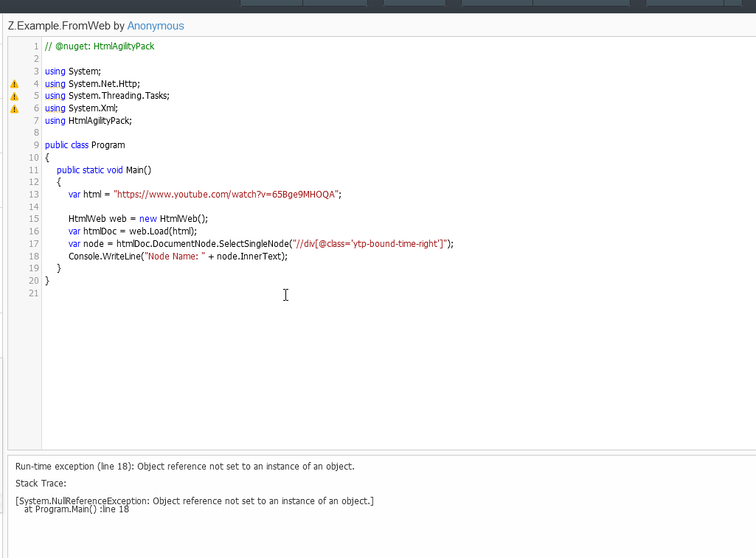Click line number 21 in gutter
Viewport: 756px width, 558px height.
[34, 293]
